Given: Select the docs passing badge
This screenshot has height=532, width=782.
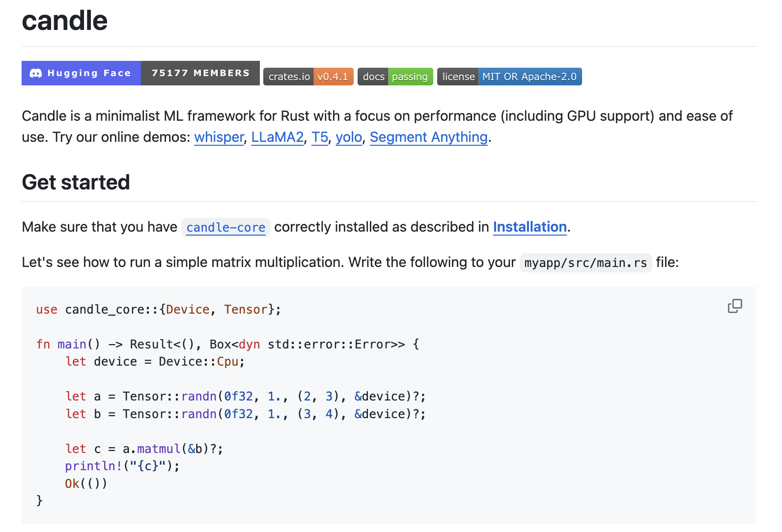Looking at the screenshot, I should point(395,76).
